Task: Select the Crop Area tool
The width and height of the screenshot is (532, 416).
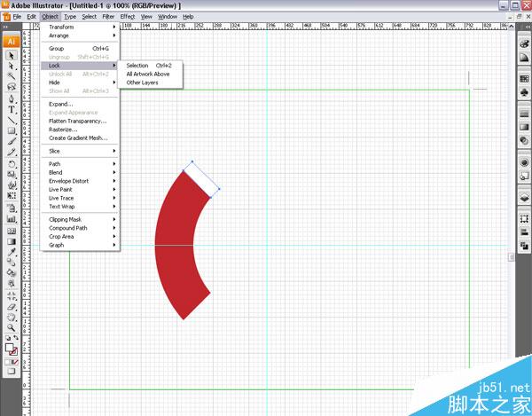Action: click(x=12, y=296)
